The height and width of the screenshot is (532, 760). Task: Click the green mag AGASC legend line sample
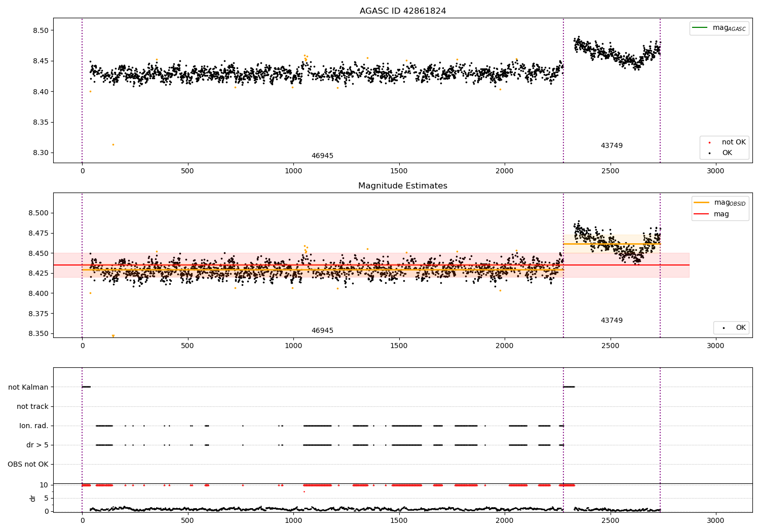(701, 28)
